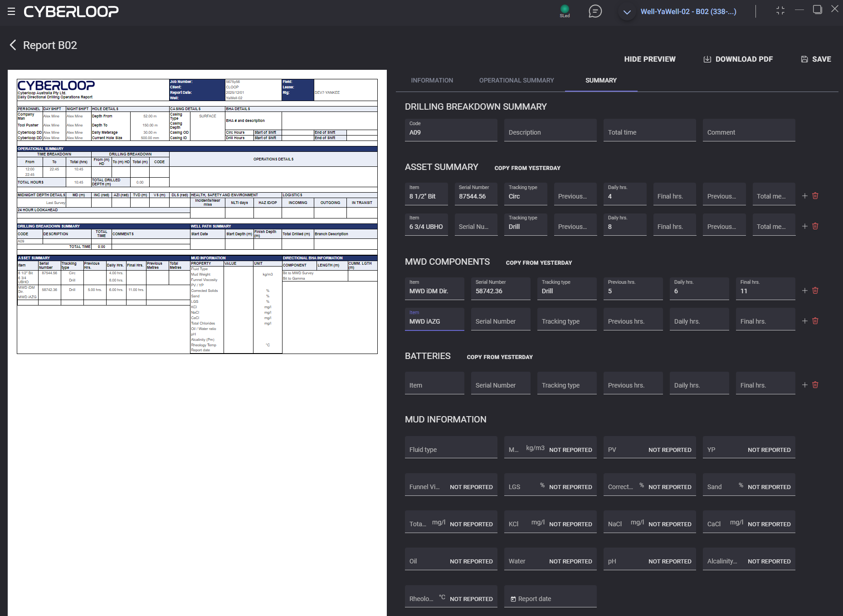Delete the MWD iDM Dir. component row

click(815, 291)
